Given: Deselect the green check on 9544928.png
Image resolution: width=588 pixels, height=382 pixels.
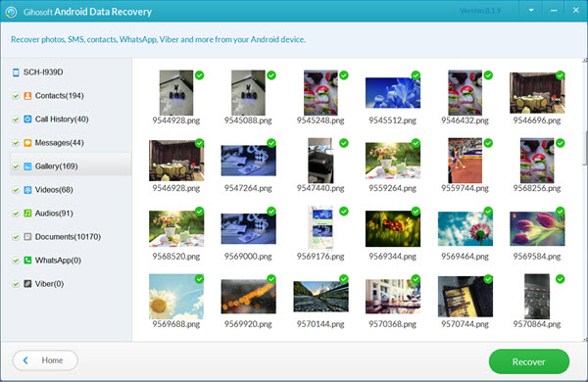Looking at the screenshot, I should tap(200, 75).
